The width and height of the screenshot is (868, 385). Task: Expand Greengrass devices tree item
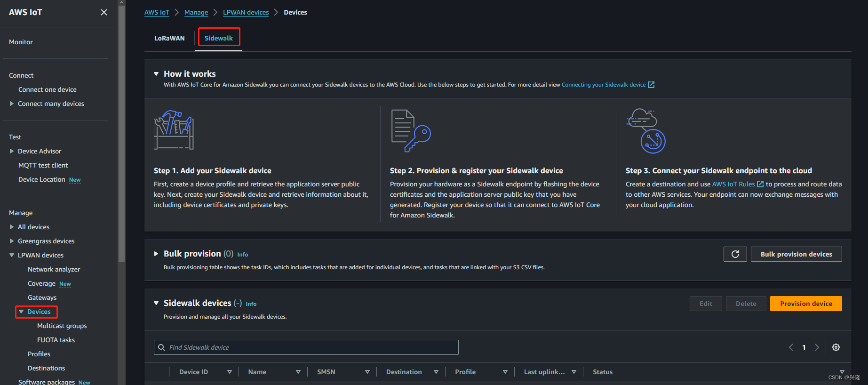tap(12, 241)
